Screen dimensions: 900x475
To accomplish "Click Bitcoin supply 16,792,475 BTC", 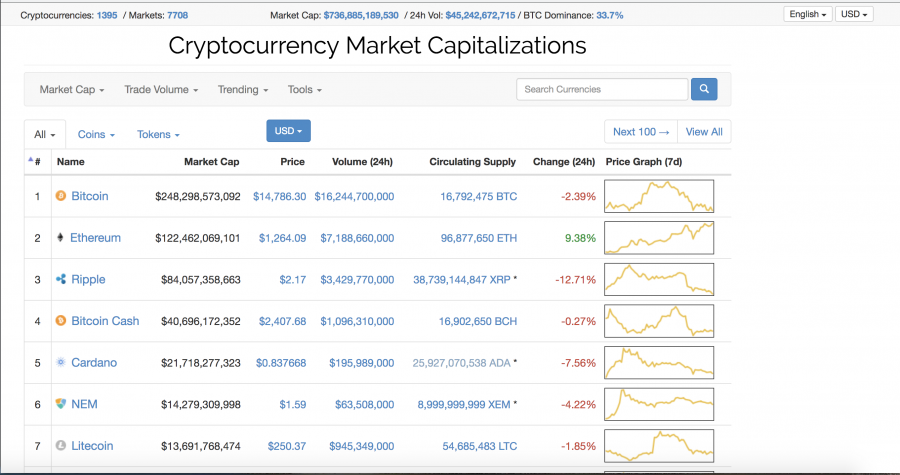I will (x=479, y=197).
